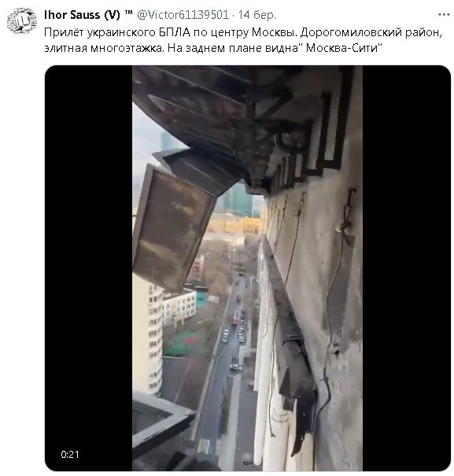Click the right black letterbox of video

click(x=406, y=268)
